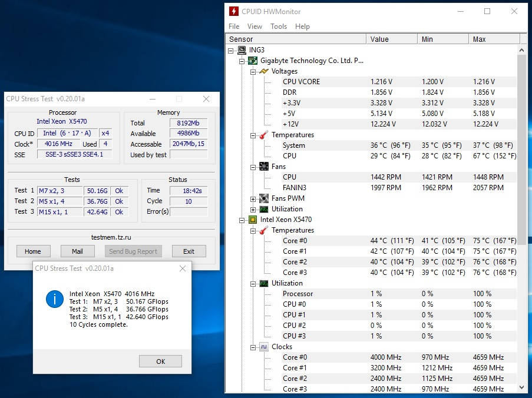Screen dimensions: 532x398
Task: Click the SSE-3 sSSE3 SSE4.1 field
Action: (x=74, y=154)
